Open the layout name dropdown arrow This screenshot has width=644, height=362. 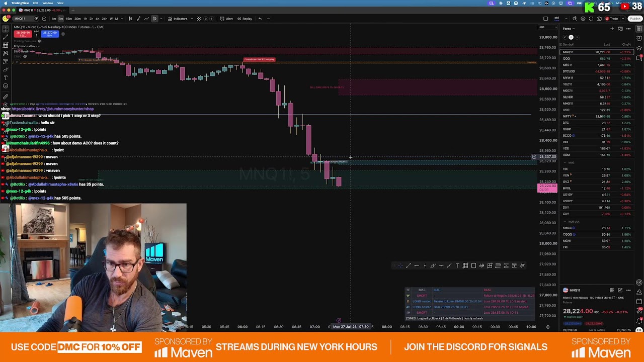coord(566,19)
